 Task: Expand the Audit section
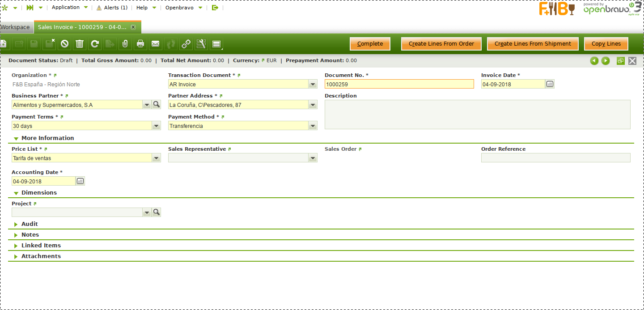tap(16, 224)
